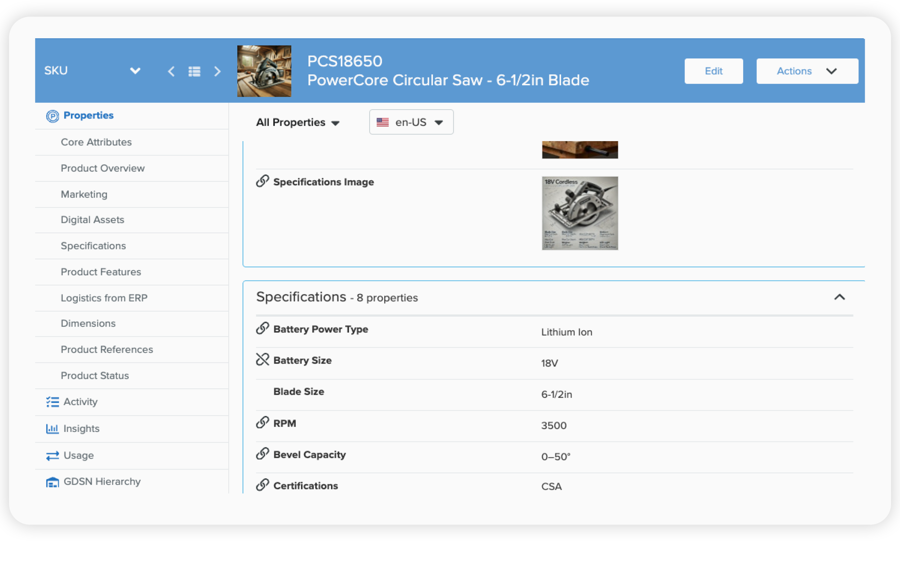Open the Actions dropdown menu
This screenshot has height=588, width=900.
tap(807, 71)
